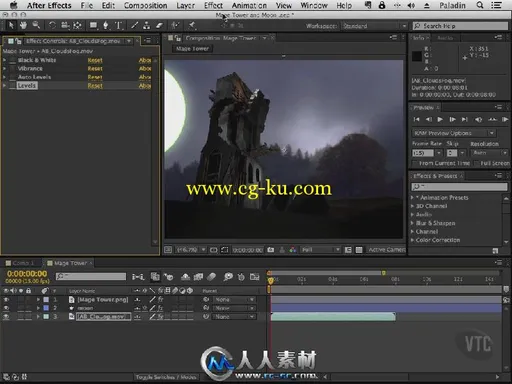Click Toggle Switches / Modes button
Image resolution: width=512 pixels, height=384 pixels.
click(x=166, y=377)
